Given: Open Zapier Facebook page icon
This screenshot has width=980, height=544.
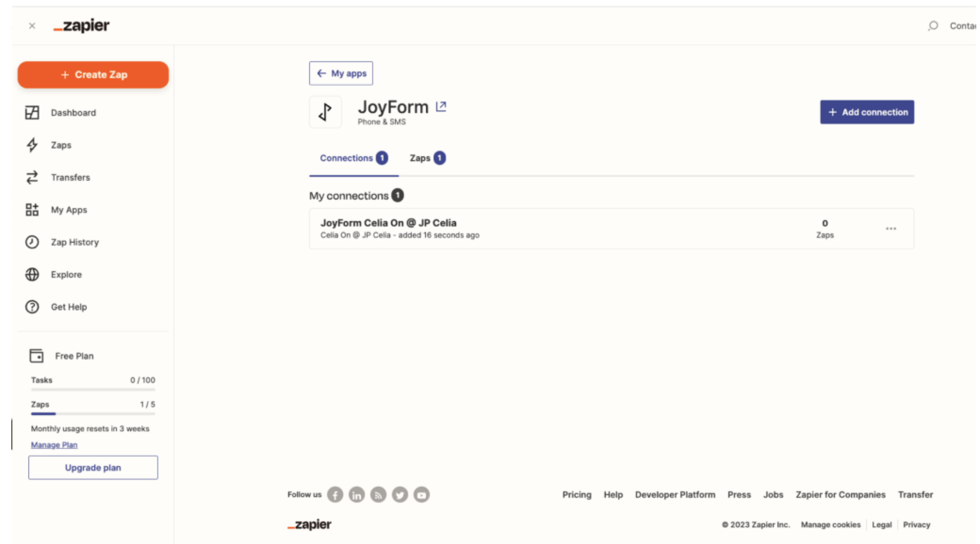Looking at the screenshot, I should pos(335,495).
